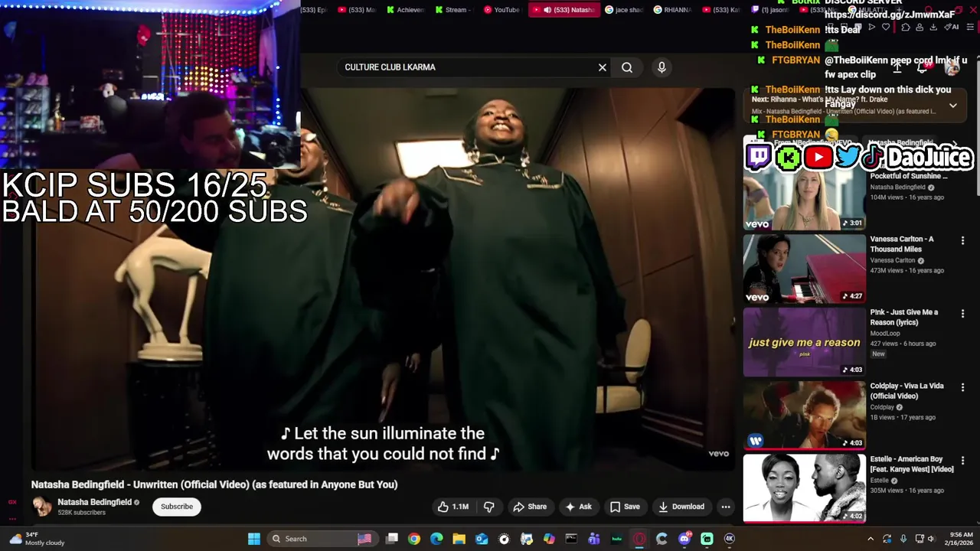Play Just Give Me a Reason thumbnail
This screenshot has height=551, width=980.
point(804,342)
